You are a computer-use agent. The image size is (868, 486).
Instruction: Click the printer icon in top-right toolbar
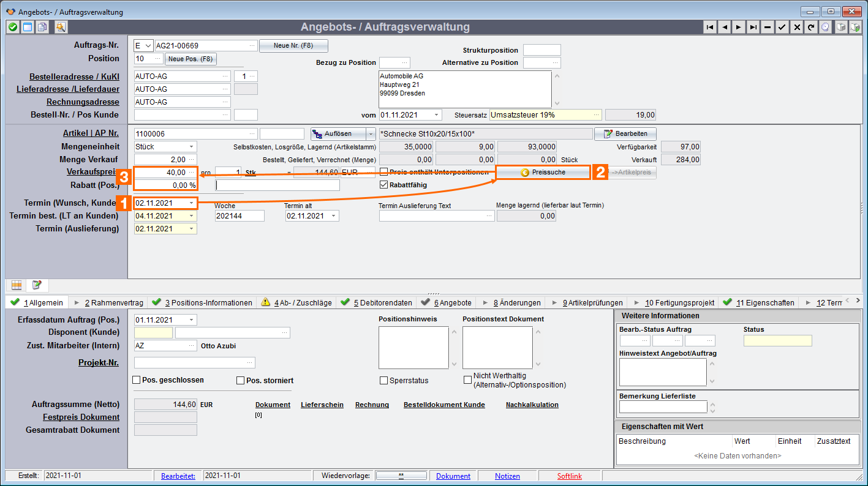point(842,27)
